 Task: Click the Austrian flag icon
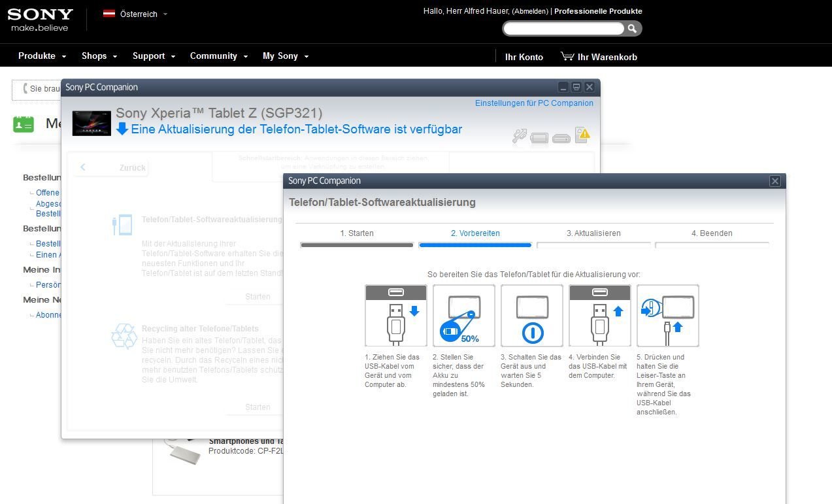coord(109,14)
